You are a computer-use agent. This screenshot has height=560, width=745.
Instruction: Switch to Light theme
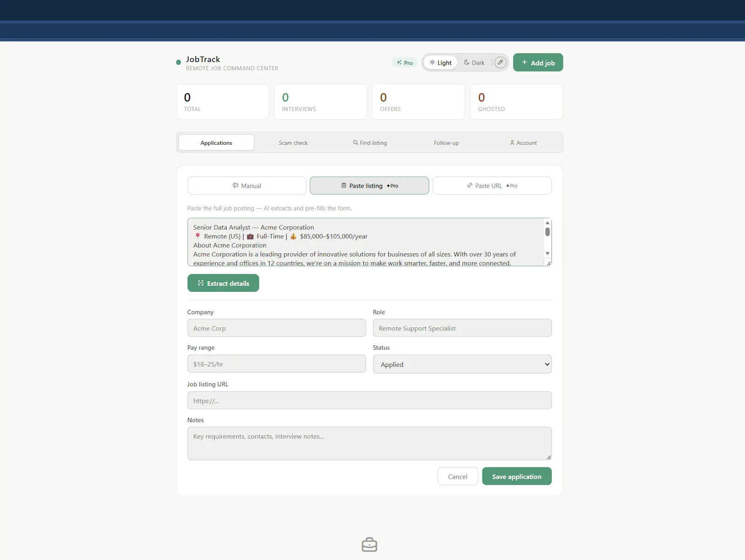click(440, 63)
